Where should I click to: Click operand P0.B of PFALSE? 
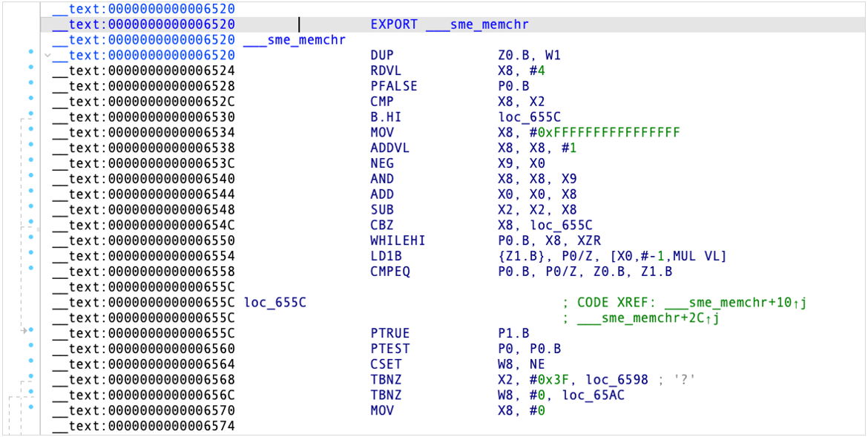coord(514,86)
